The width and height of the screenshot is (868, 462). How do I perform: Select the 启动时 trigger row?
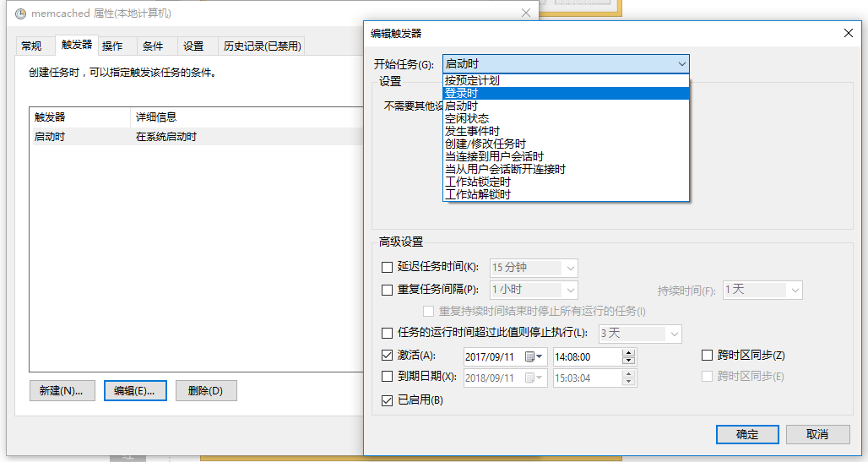pos(197,137)
